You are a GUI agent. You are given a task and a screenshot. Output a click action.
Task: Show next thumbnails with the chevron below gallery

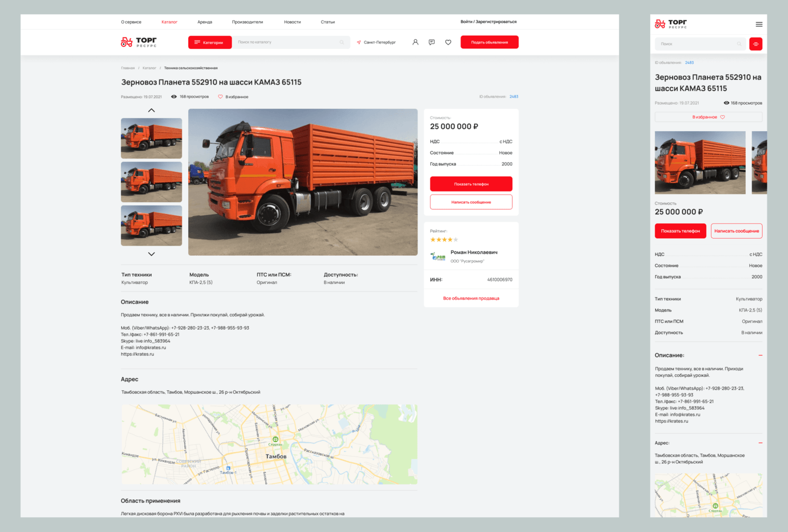coord(151,254)
